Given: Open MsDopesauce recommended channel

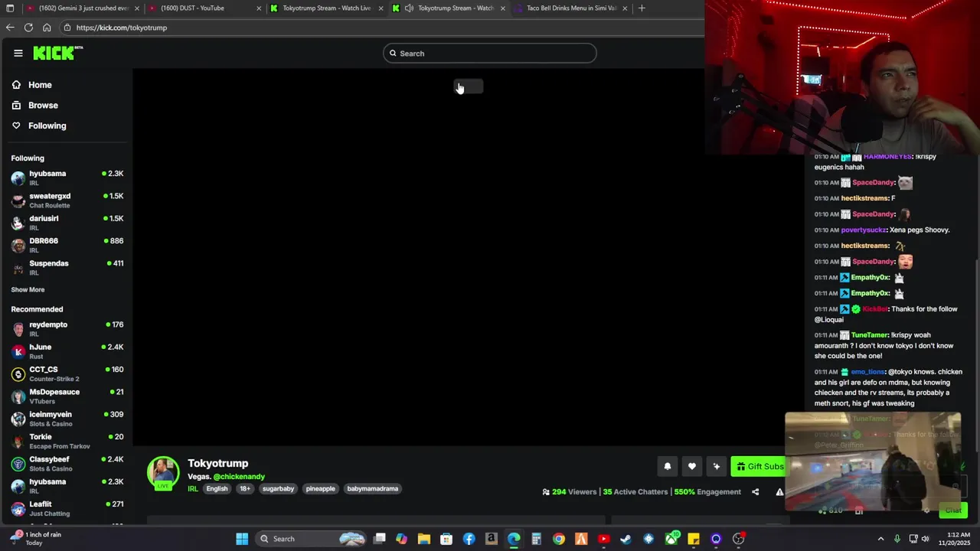Looking at the screenshot, I should 67,396.
